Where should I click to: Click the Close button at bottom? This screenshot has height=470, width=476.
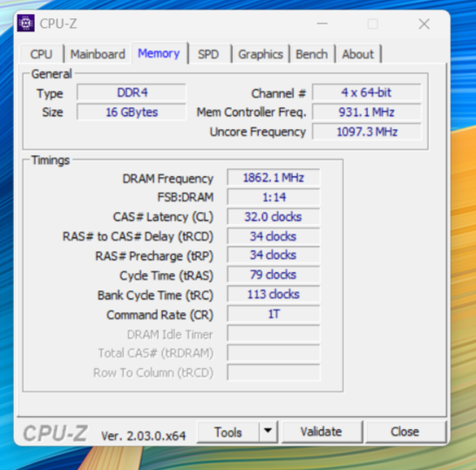(x=405, y=432)
